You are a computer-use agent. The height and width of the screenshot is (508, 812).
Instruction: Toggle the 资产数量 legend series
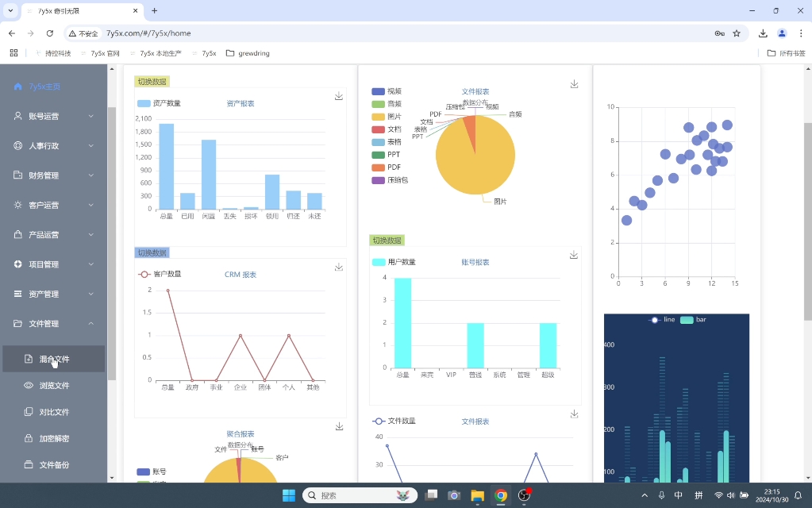coord(159,103)
